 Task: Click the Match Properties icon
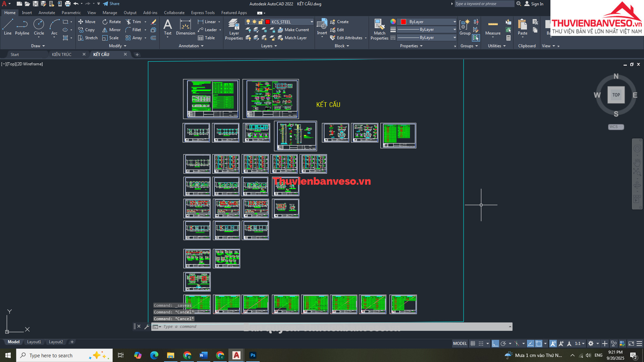(379, 29)
